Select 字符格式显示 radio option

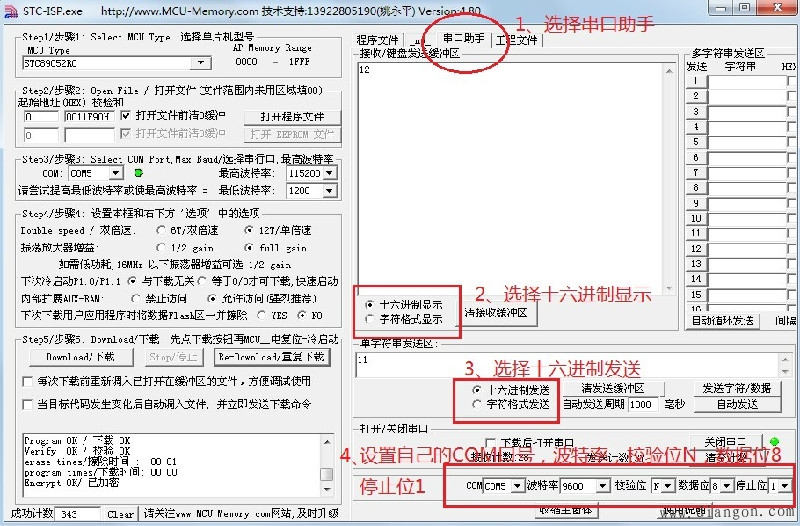370,319
